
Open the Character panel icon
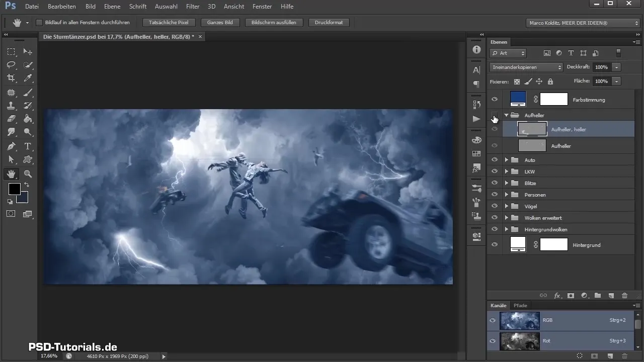click(x=476, y=70)
